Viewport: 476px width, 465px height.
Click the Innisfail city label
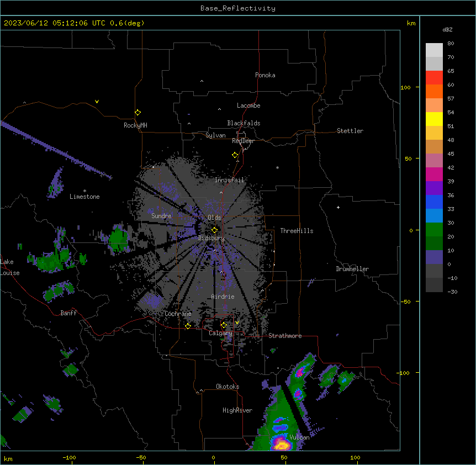pyautogui.click(x=229, y=180)
